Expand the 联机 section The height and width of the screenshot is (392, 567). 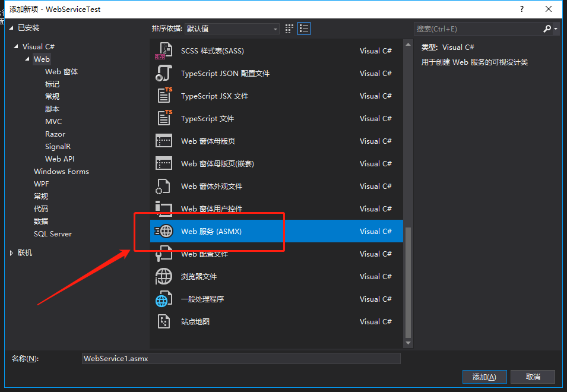pyautogui.click(x=11, y=253)
